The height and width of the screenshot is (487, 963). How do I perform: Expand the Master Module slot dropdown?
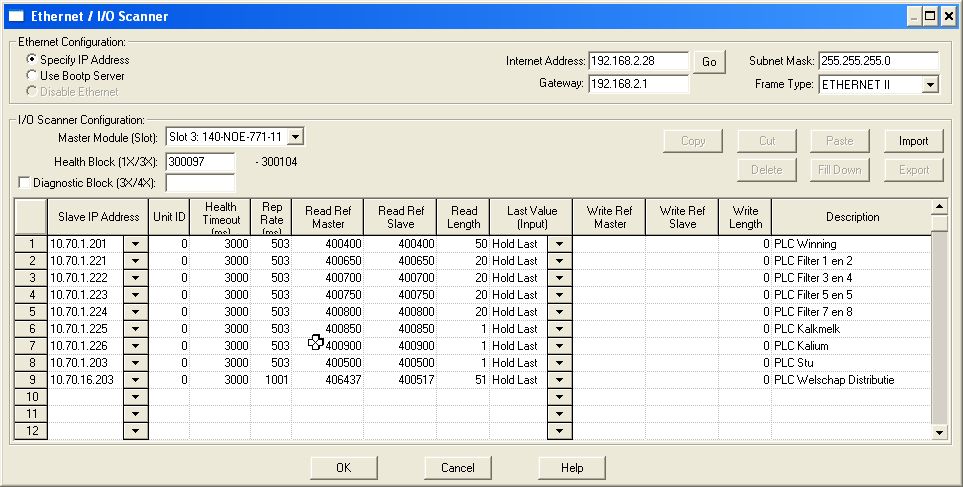point(295,136)
